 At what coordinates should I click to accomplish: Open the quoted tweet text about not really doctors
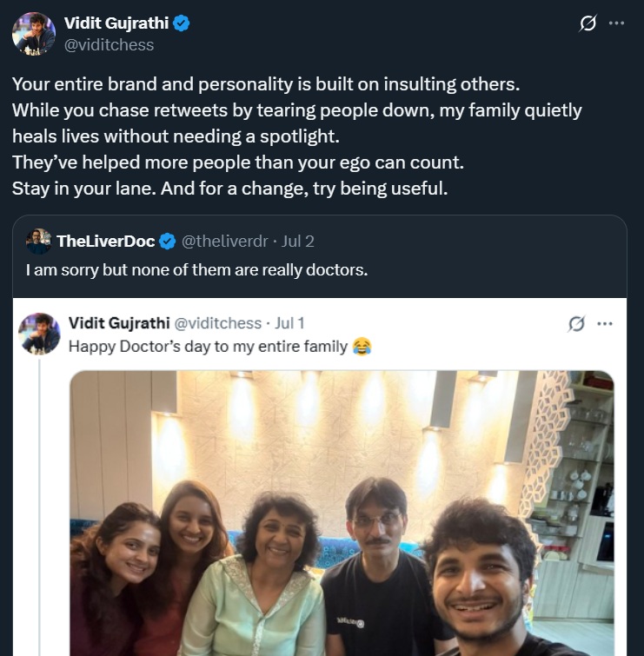coord(196,270)
